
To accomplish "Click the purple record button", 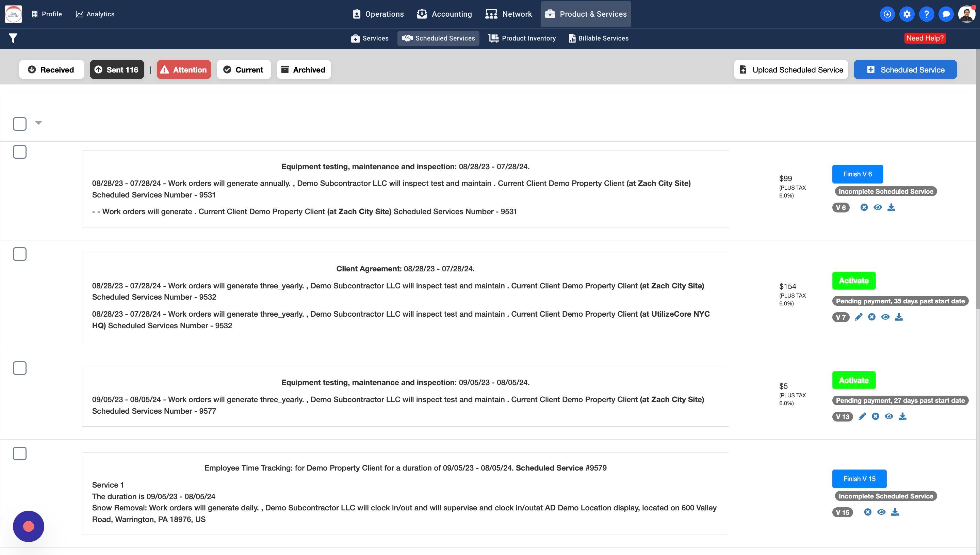I will tap(29, 526).
